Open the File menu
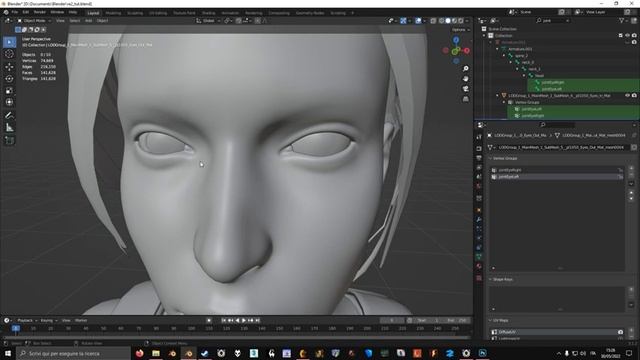 (x=15, y=12)
